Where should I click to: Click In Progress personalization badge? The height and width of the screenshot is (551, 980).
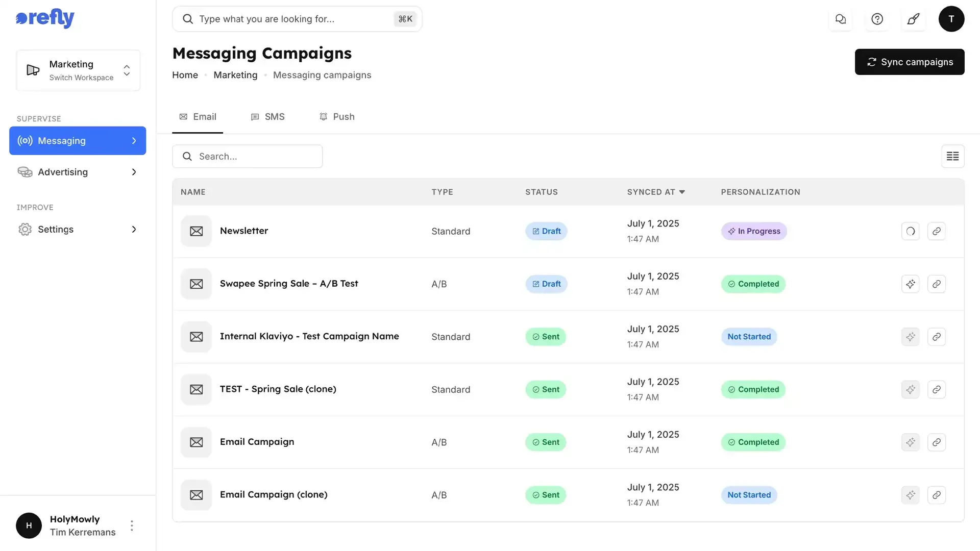[754, 231]
